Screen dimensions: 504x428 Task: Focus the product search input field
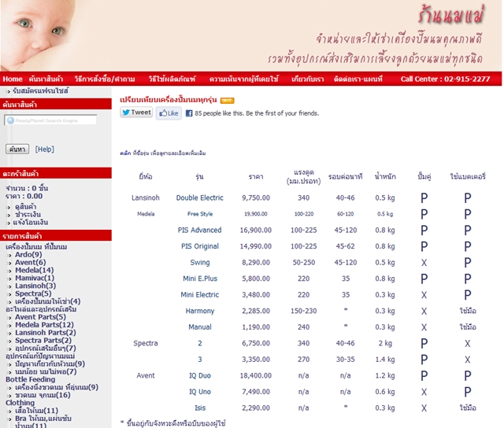(x=50, y=120)
